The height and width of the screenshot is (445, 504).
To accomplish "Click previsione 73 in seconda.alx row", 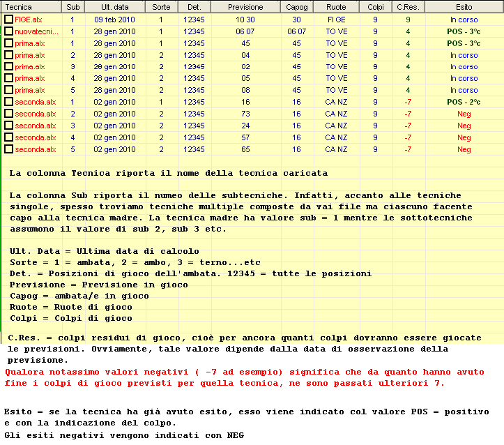I will click(245, 114).
